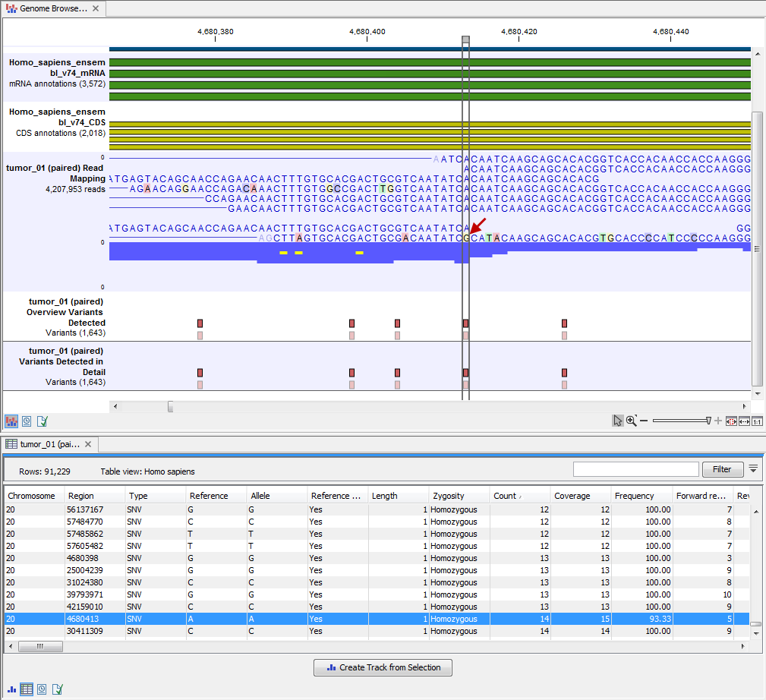This screenshot has width=766, height=700.
Task: Select the Track List view icon below the browser
Action: 11,421
